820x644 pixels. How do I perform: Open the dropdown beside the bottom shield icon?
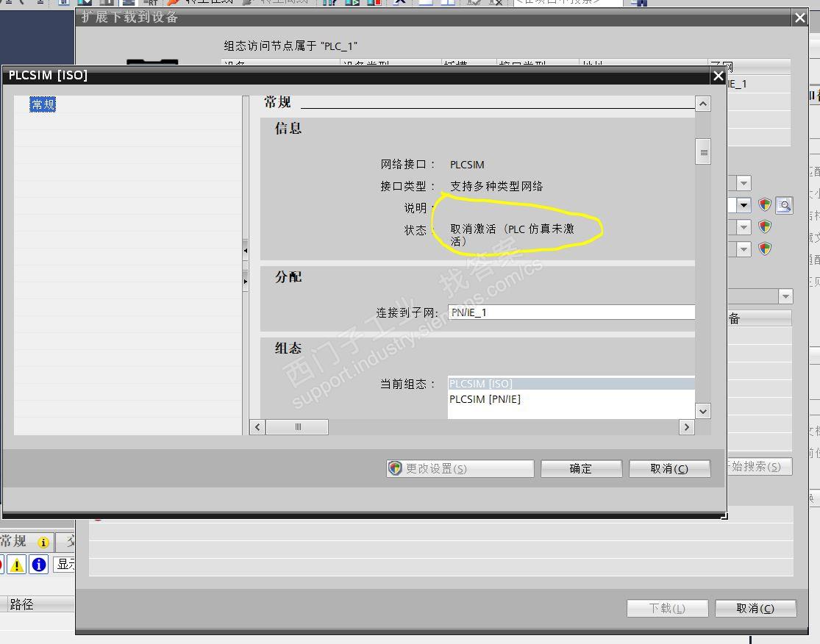click(x=744, y=248)
